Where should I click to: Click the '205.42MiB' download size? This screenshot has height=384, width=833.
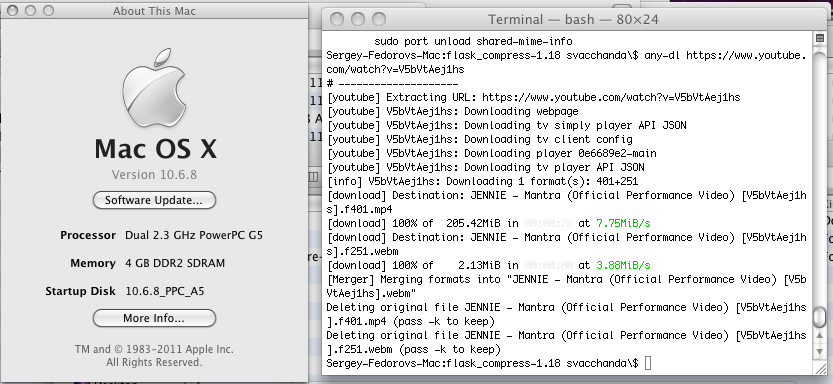click(x=473, y=223)
